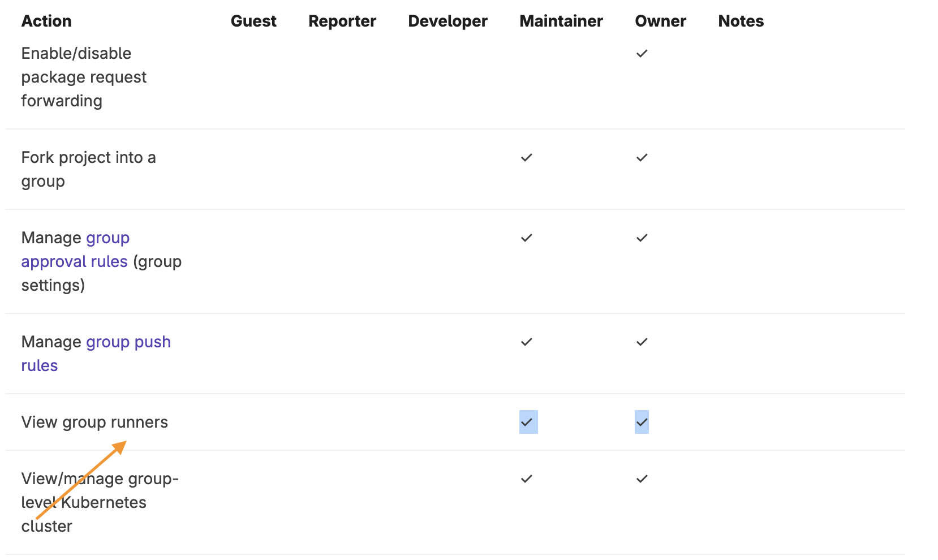The height and width of the screenshot is (560, 938).
Task: Click Maintainer checkmark for Kubernetes cluster row
Action: click(x=527, y=479)
